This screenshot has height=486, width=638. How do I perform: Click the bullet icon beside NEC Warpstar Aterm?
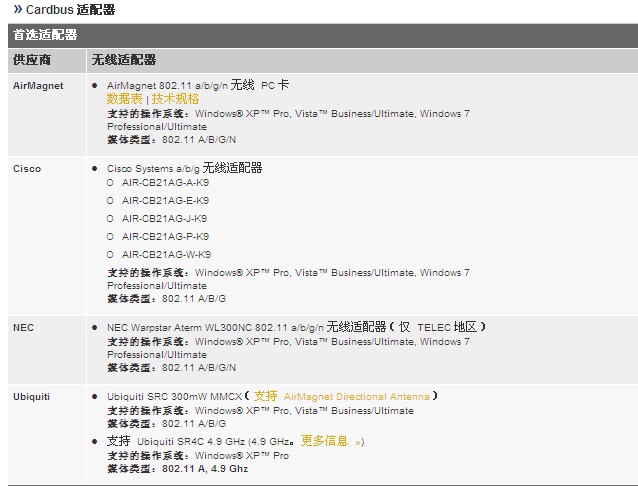click(95, 327)
